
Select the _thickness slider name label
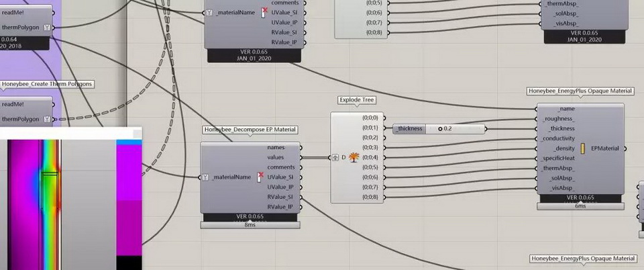tap(409, 128)
